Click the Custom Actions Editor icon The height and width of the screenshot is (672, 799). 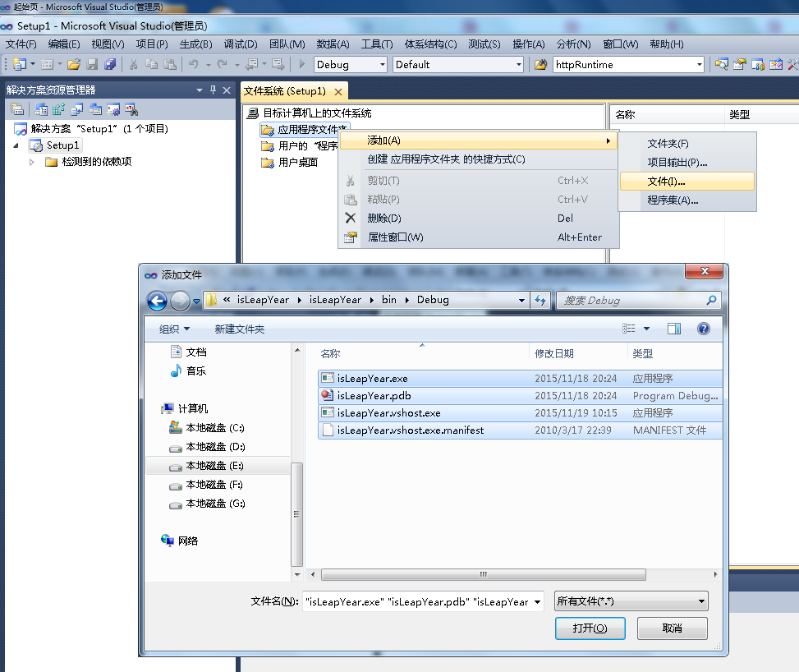click(x=113, y=109)
